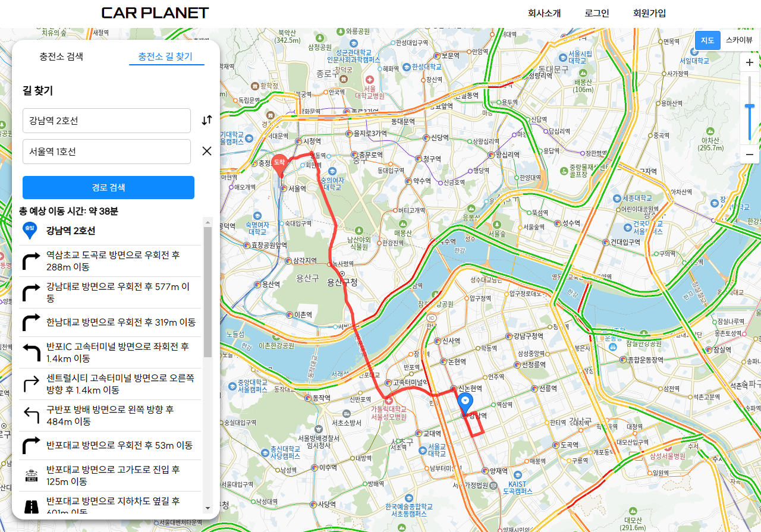Click the 고속터미널 station icon on map
The width and height of the screenshot is (761, 532).
tap(388, 382)
